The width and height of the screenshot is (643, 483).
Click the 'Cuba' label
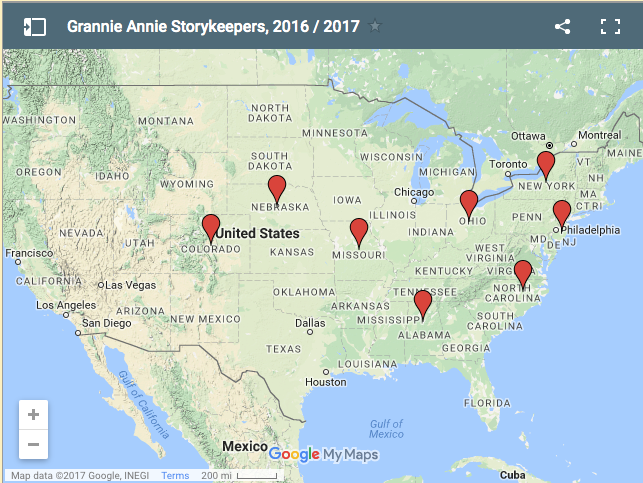pyautogui.click(x=512, y=475)
